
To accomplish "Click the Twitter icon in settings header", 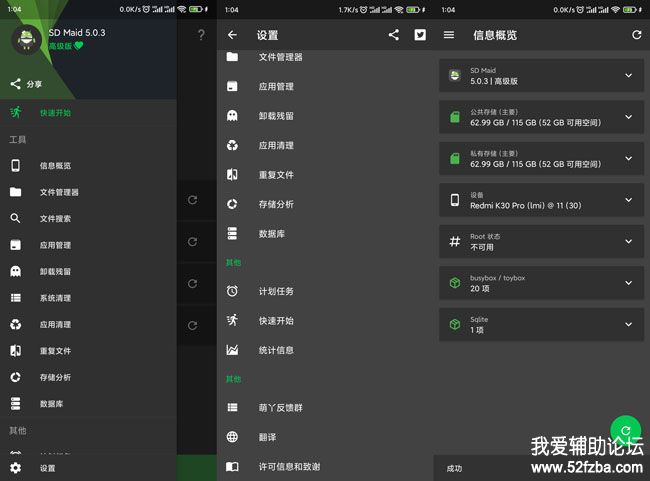I will (x=420, y=35).
